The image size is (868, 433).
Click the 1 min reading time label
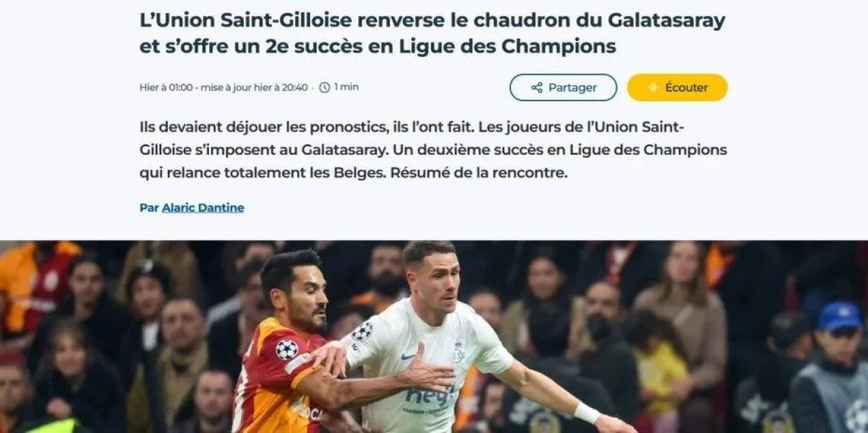[346, 87]
